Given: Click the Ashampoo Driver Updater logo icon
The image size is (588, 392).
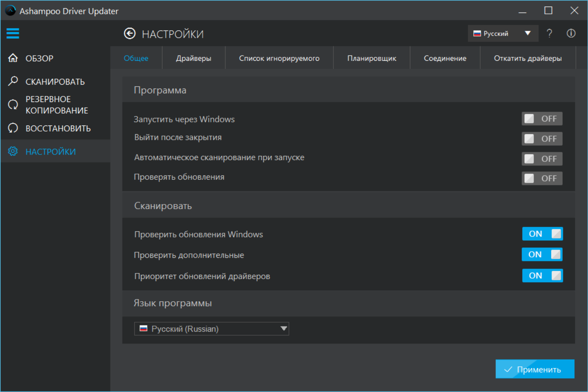Looking at the screenshot, I should coord(10,10).
